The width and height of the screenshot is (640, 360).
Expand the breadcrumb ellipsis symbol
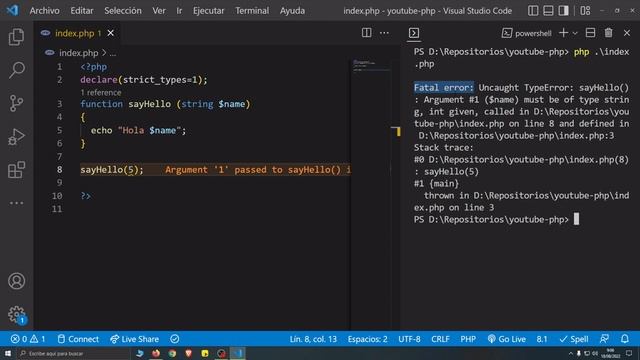pyautogui.click(x=113, y=53)
